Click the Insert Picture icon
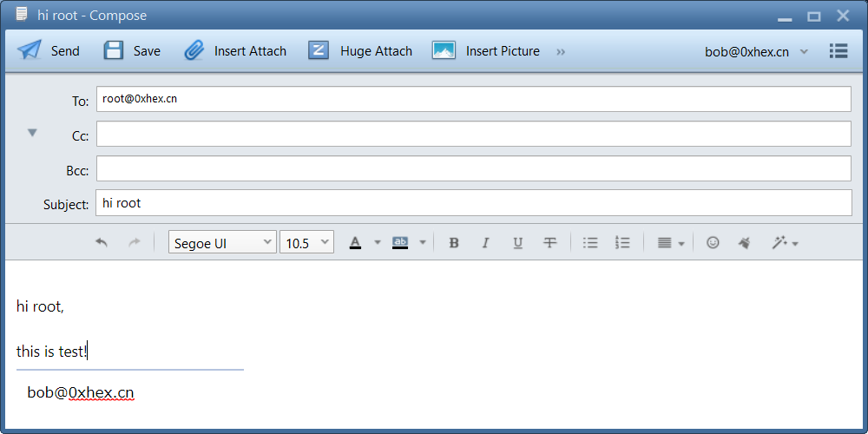868x434 pixels. [x=444, y=50]
